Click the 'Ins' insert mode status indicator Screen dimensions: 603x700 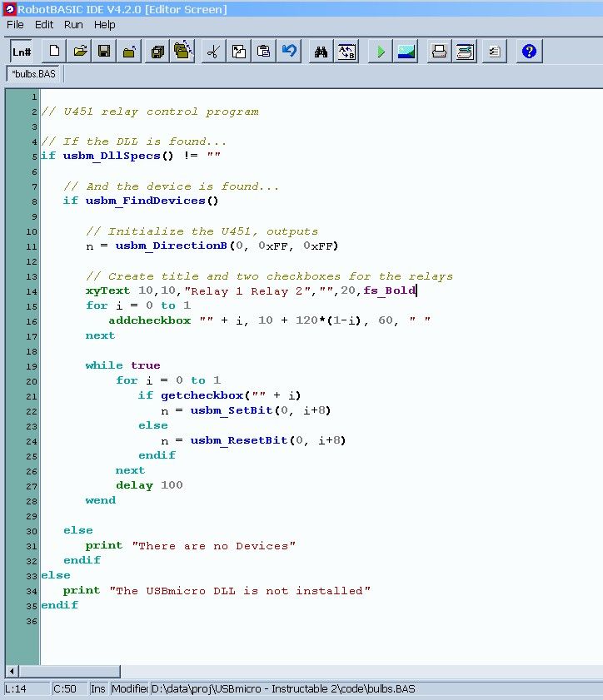click(x=98, y=689)
